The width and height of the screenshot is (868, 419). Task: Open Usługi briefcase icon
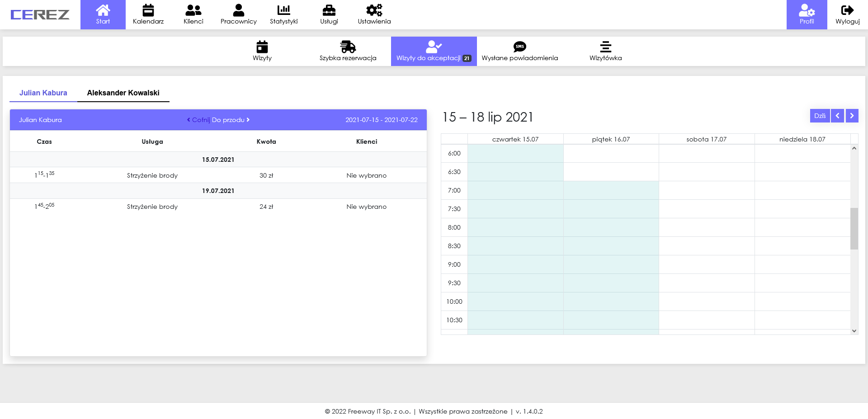(x=329, y=10)
